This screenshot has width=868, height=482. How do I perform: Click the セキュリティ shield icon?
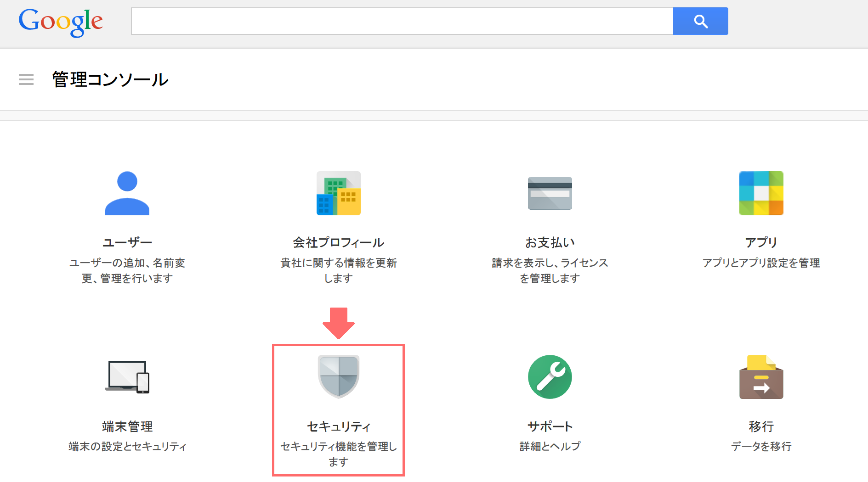coord(338,377)
